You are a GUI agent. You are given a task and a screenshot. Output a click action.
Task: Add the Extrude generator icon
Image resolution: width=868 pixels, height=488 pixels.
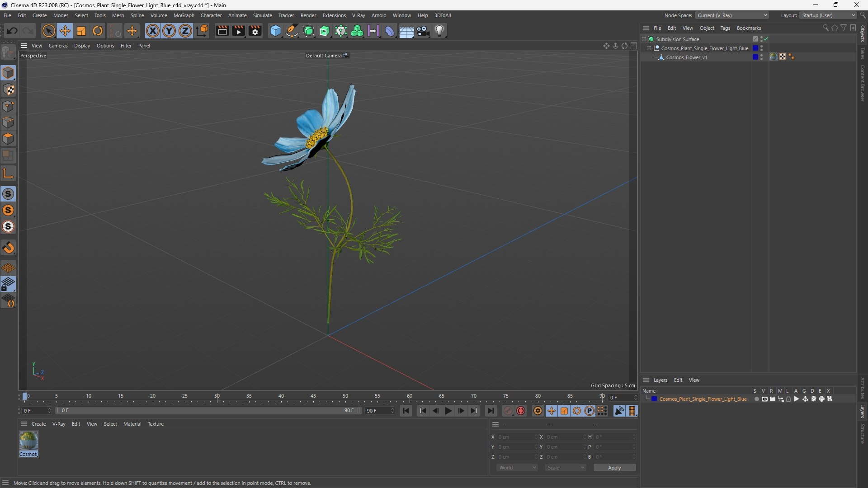(325, 31)
